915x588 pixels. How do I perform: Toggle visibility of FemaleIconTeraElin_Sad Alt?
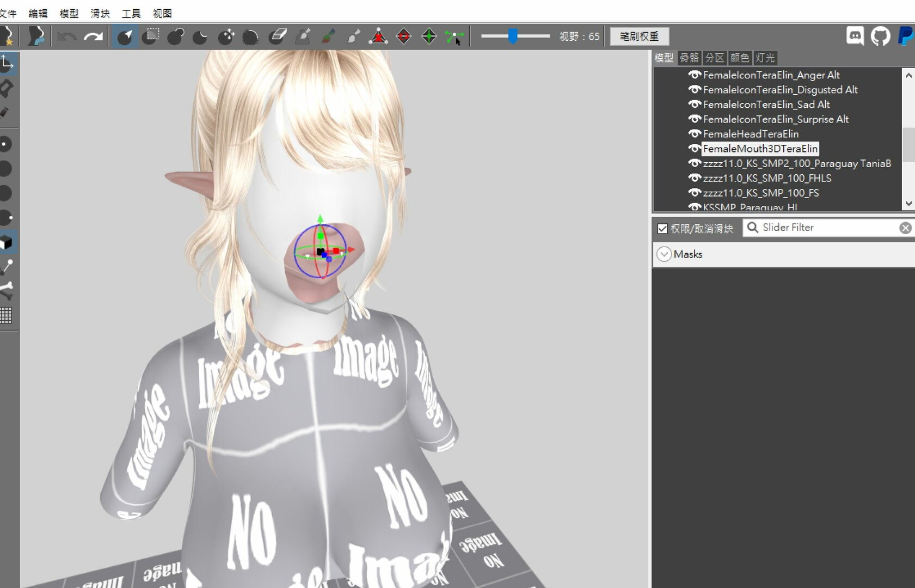[694, 104]
